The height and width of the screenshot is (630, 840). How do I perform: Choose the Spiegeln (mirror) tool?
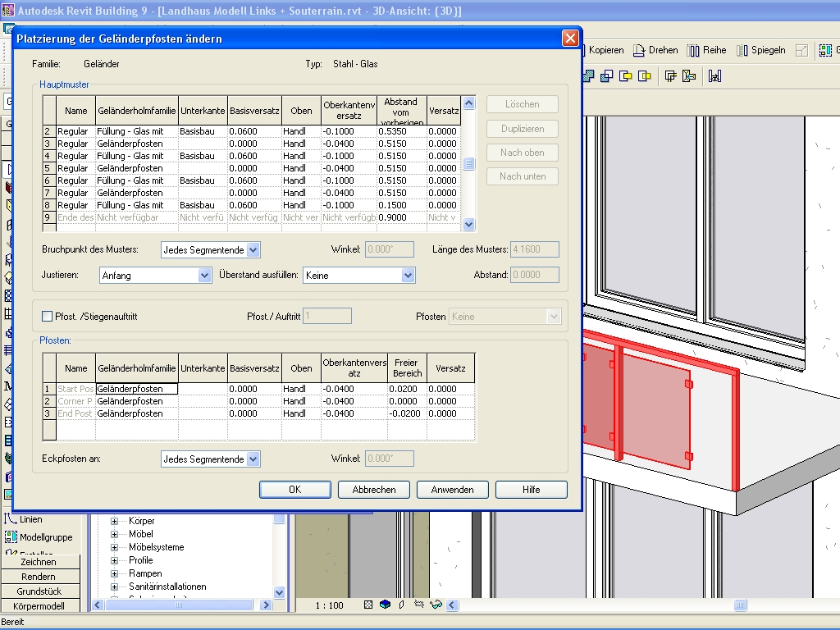tap(760, 50)
